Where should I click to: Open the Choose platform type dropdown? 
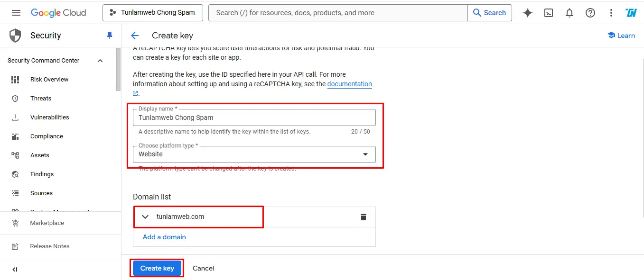pyautogui.click(x=254, y=154)
